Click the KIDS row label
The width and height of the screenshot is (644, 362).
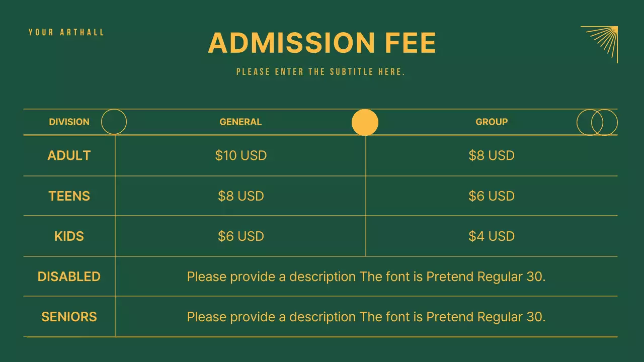(69, 236)
